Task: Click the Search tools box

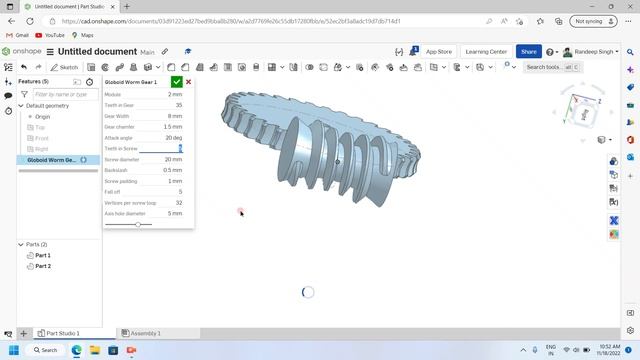Action: (553, 67)
